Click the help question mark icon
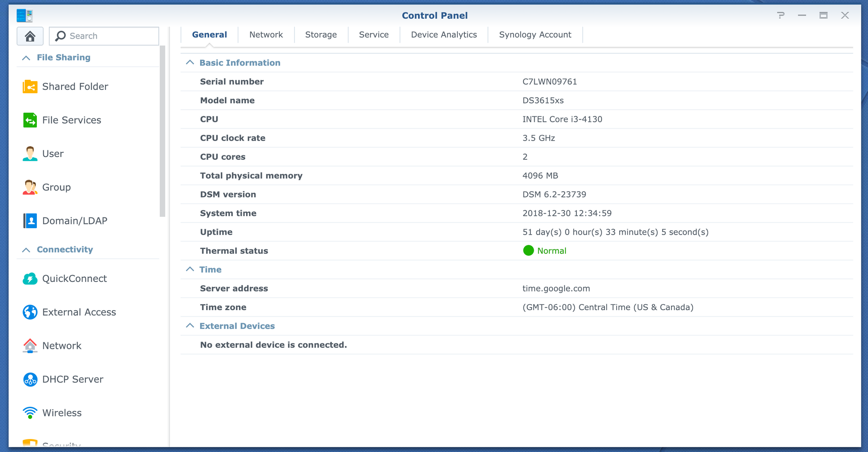Screen dimensions: 868x452 [x=781, y=16]
